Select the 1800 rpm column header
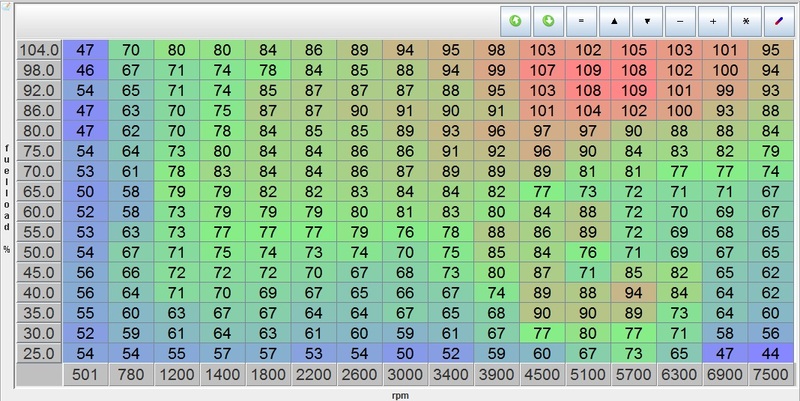The height and width of the screenshot is (401, 800). pyautogui.click(x=268, y=375)
